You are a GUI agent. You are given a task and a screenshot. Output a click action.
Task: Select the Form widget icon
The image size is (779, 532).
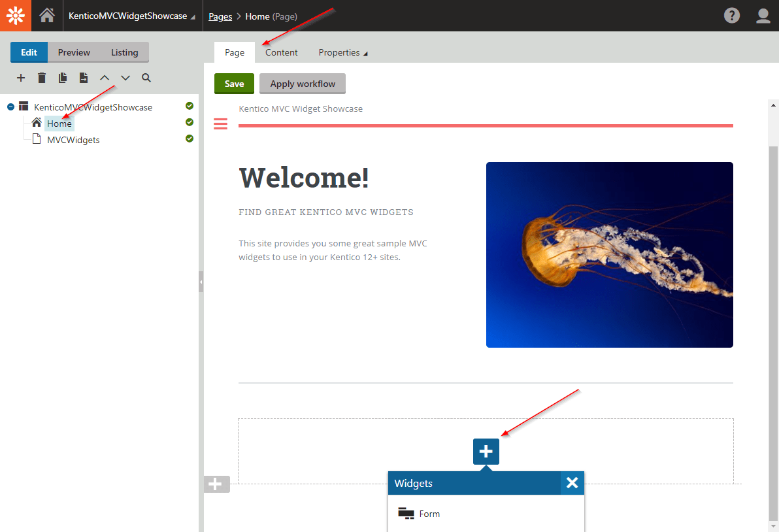point(406,514)
